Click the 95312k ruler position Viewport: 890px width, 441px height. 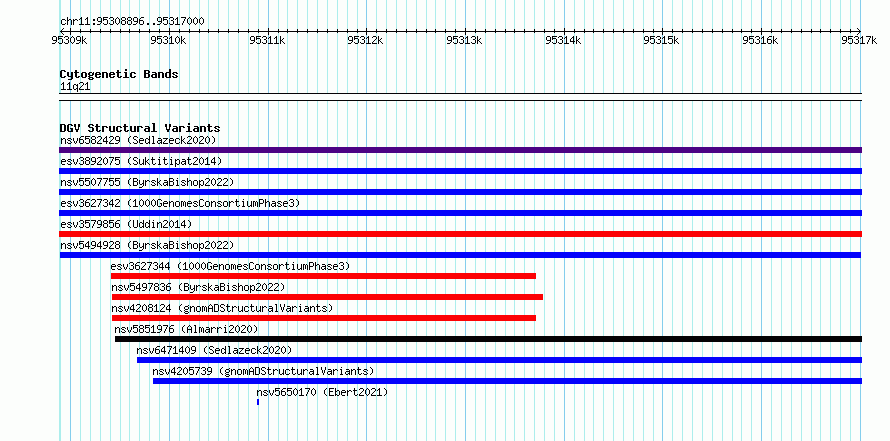[x=366, y=40]
